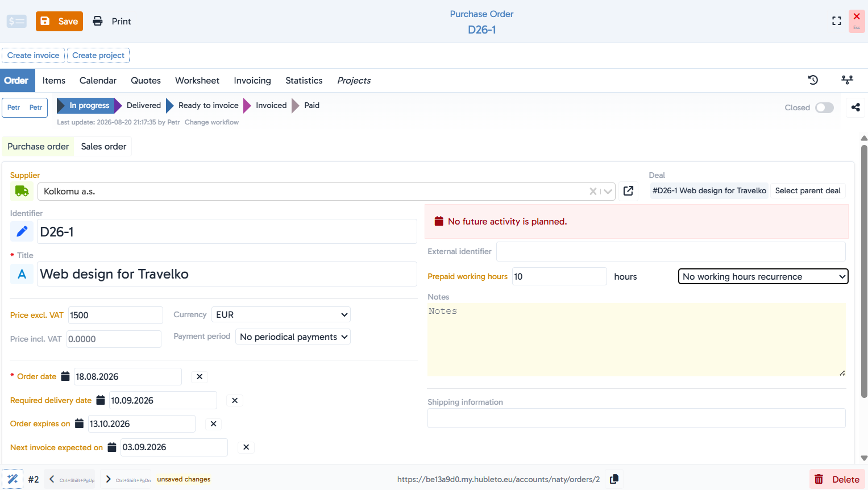The width and height of the screenshot is (868, 490).
Task: Click into the Notes text area
Action: [x=637, y=339]
